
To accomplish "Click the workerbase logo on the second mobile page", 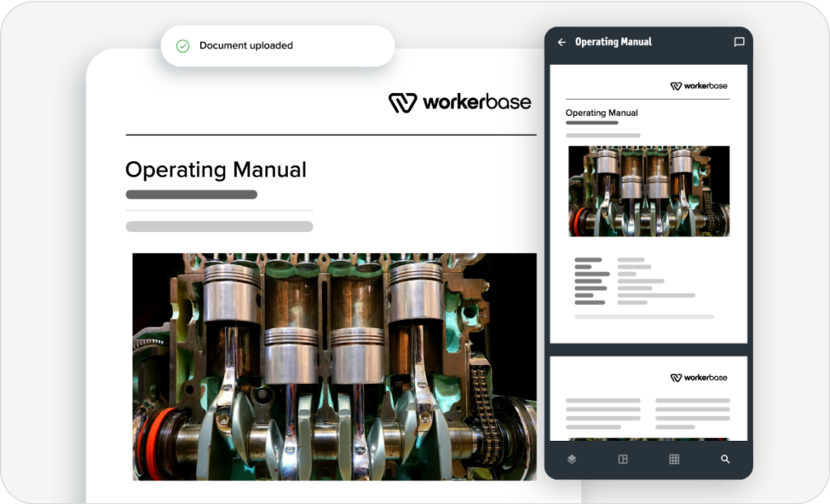I will (699, 377).
